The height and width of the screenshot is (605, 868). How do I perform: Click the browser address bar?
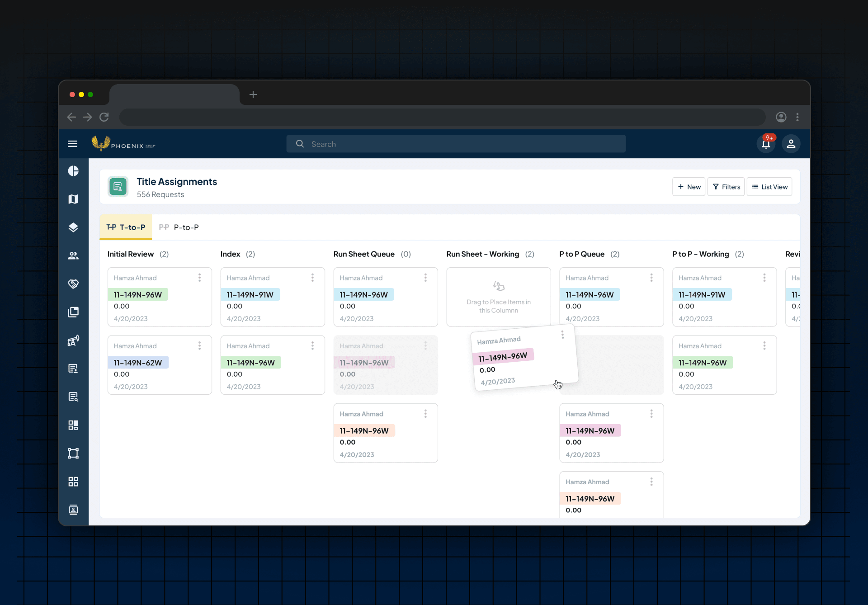coord(442,117)
